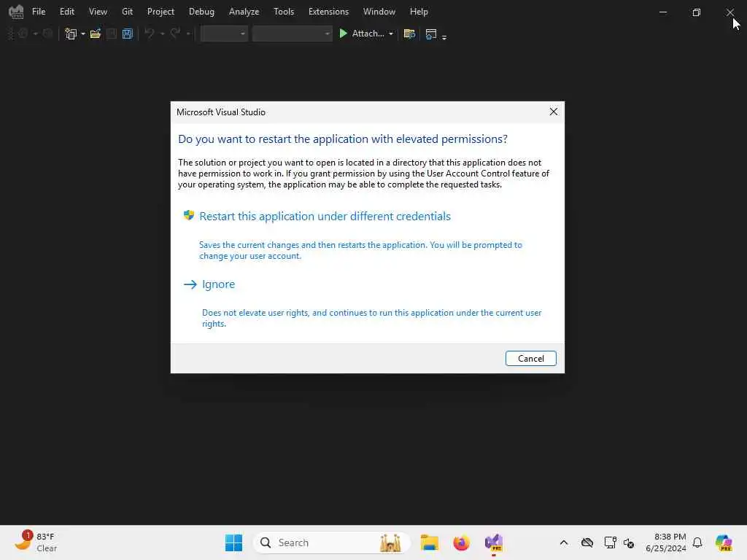This screenshot has height=560, width=747.
Task: Click the taskbar Search box
Action: 332,542
